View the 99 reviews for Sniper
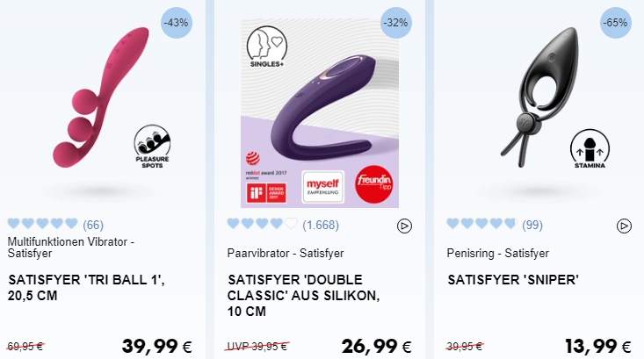Viewport: 644px width, 359px height. tap(532, 225)
